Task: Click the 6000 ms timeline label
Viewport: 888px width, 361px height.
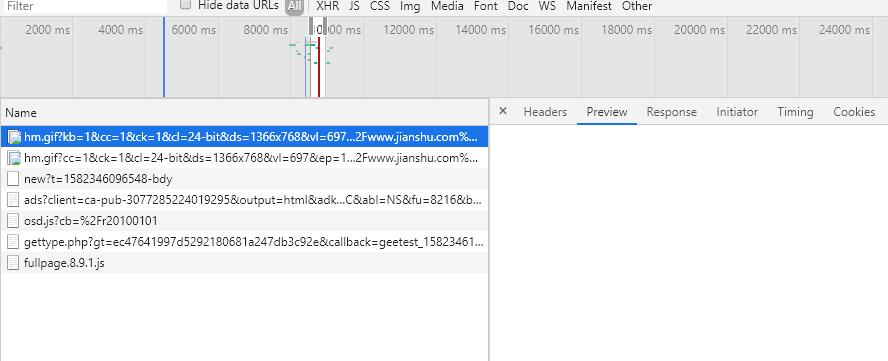Action: (193, 29)
